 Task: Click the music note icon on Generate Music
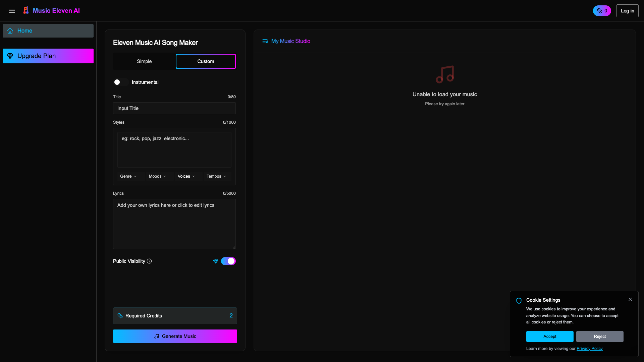(157, 336)
